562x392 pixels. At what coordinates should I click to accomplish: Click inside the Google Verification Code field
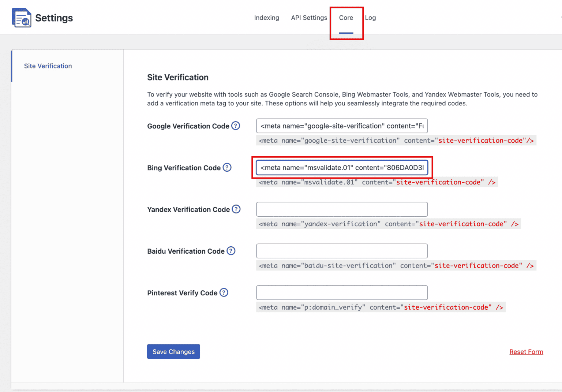tap(342, 126)
